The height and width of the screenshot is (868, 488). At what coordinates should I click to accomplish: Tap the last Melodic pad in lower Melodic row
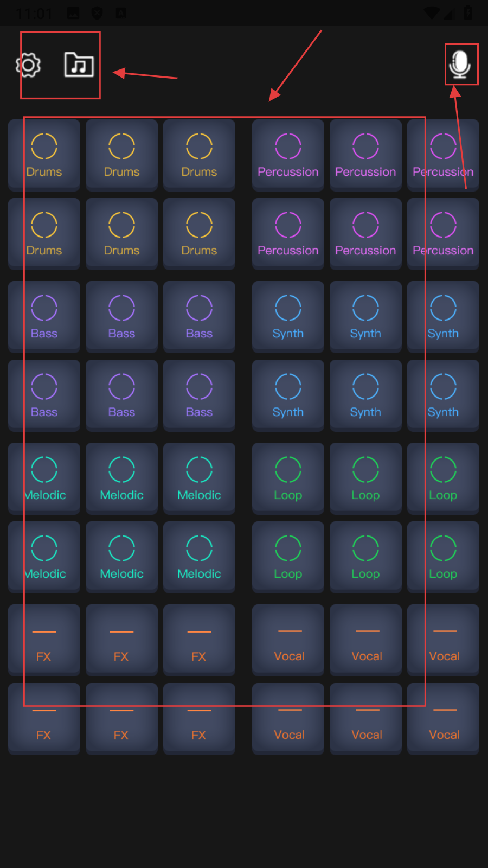[199, 557]
